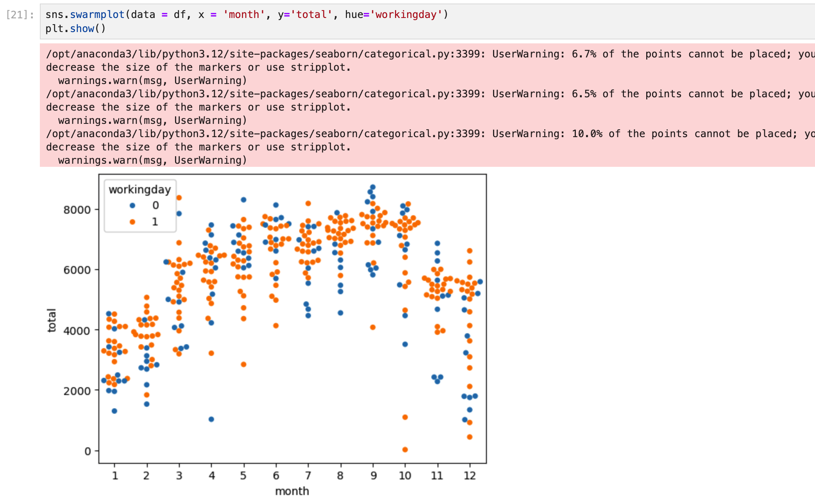Click the top orange point in month 3

[x=179, y=198]
